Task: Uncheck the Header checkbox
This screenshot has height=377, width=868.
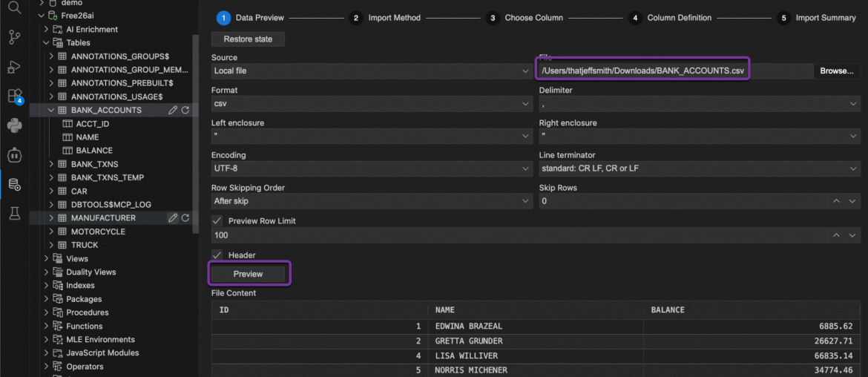Action: coord(217,255)
